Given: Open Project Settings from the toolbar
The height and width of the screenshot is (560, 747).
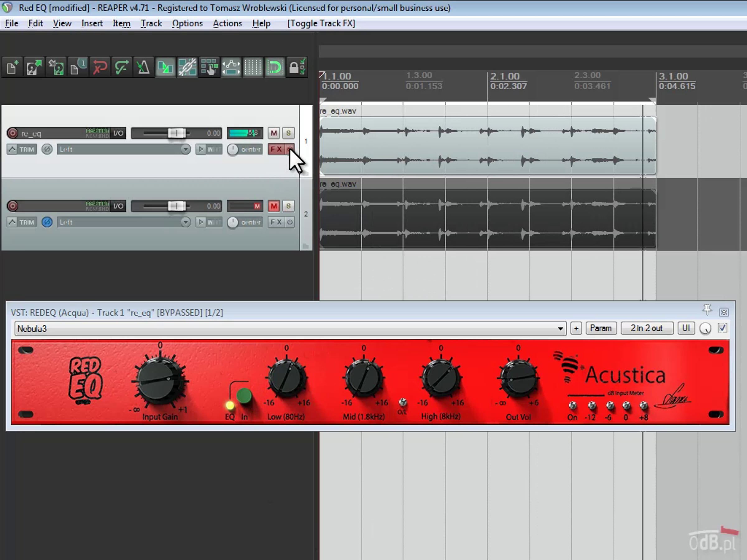Looking at the screenshot, I should pyautogui.click(x=78, y=67).
